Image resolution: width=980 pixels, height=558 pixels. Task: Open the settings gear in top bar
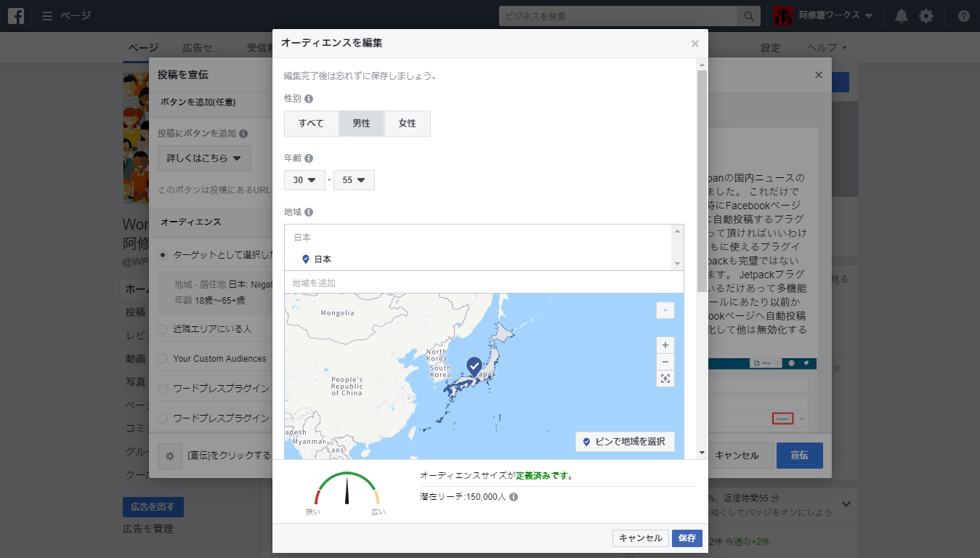click(926, 16)
